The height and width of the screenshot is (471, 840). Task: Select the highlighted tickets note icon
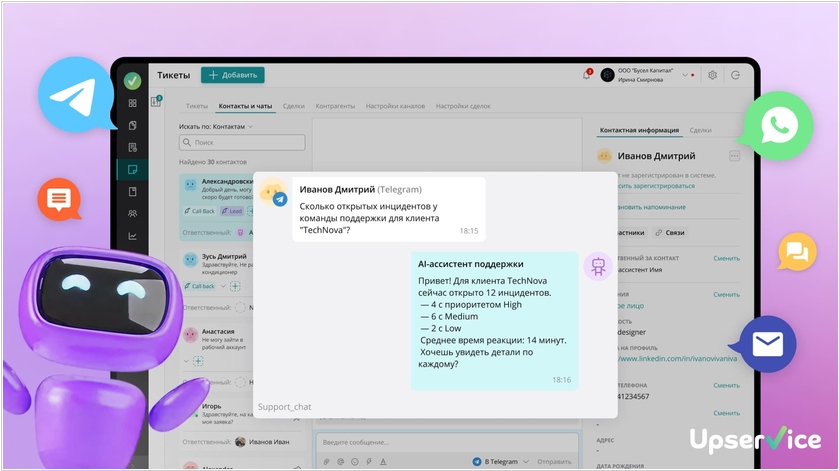point(132,170)
